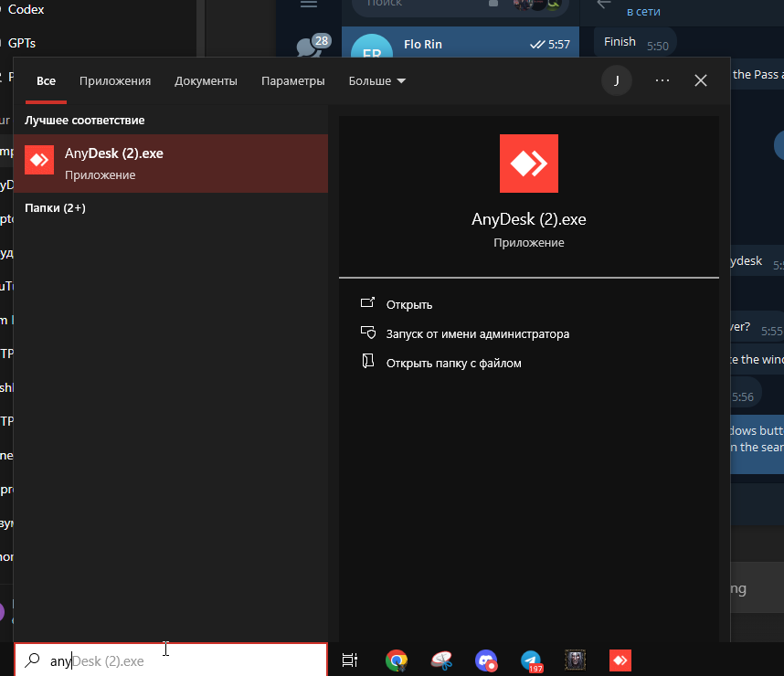
Task: Click the Run as administrator shield icon
Action: coord(368,333)
